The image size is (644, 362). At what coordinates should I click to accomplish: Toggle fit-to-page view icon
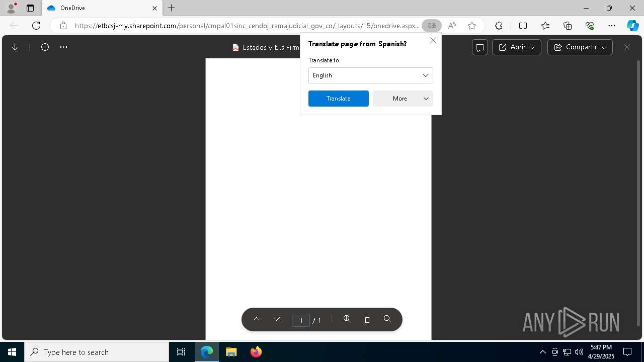(x=367, y=320)
